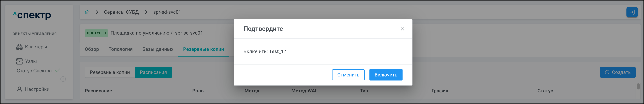Image resolution: width=644 pixels, height=104 pixels.
Task: Click the Settings (Настройки) user icon
Action: [19, 89]
